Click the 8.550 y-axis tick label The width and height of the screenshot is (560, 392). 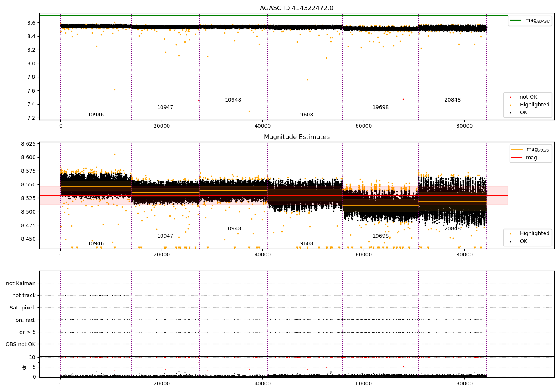coord(28,184)
